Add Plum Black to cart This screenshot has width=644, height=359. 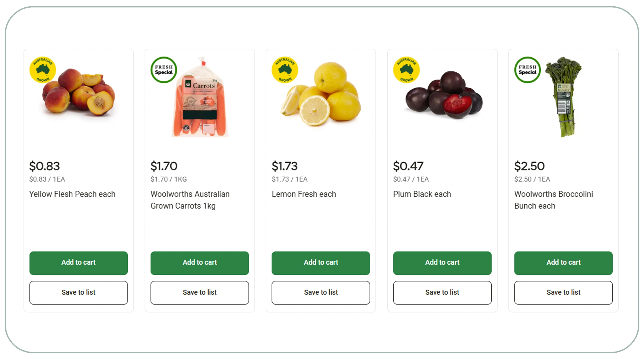point(442,263)
